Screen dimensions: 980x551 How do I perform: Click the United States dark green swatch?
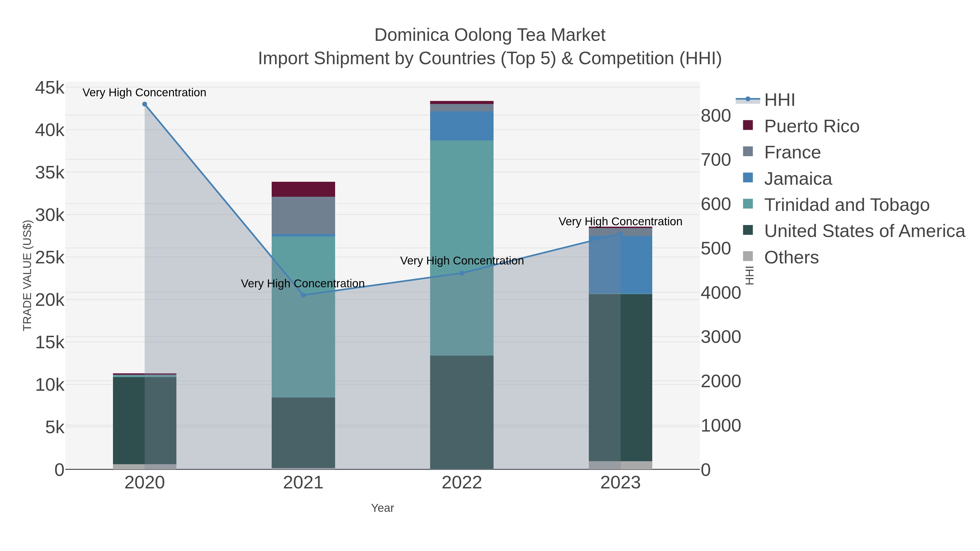tap(748, 230)
